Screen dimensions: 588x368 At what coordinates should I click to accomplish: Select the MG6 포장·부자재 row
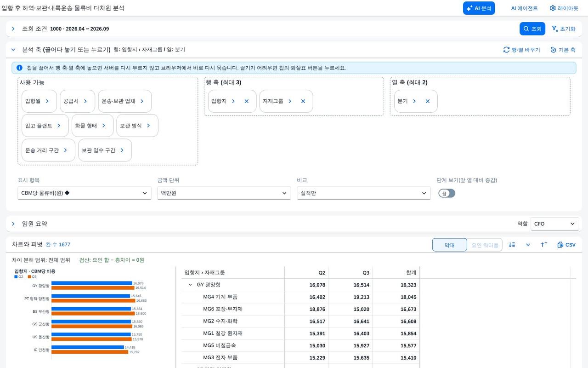point(300,309)
